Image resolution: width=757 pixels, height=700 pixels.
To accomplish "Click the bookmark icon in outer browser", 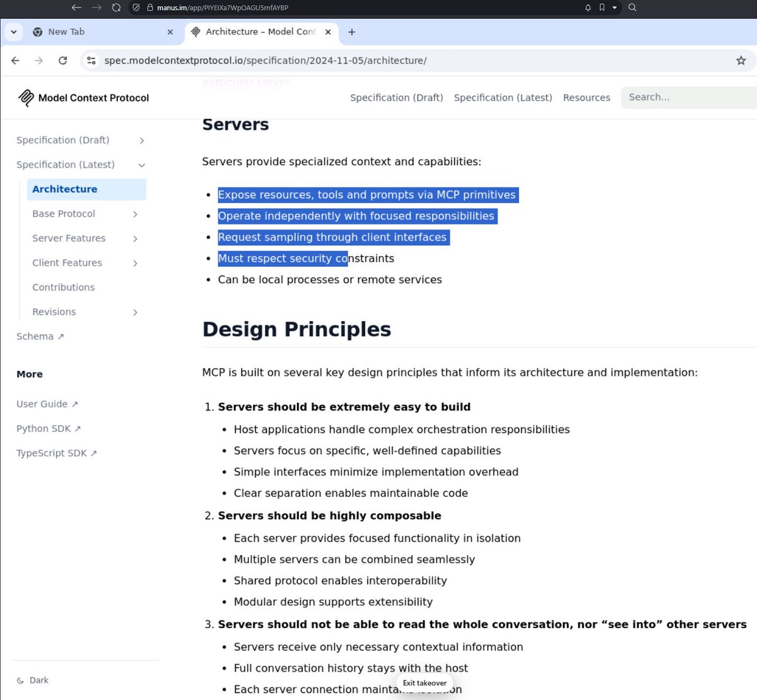I will pyautogui.click(x=602, y=8).
